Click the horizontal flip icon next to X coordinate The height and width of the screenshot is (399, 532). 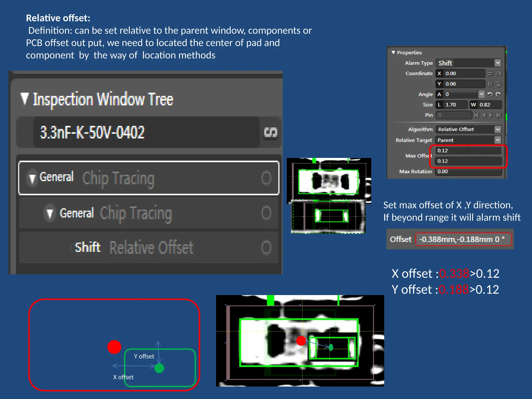pyautogui.click(x=498, y=74)
